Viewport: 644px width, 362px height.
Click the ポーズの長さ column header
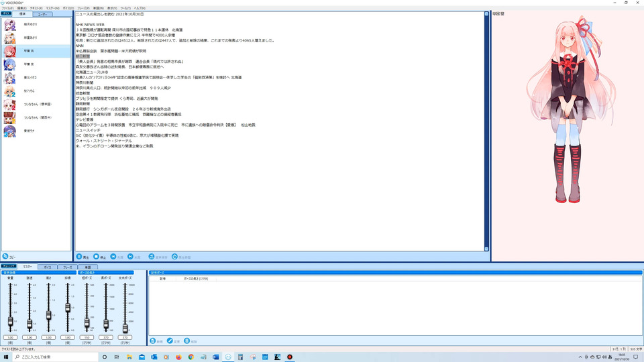[196, 279]
